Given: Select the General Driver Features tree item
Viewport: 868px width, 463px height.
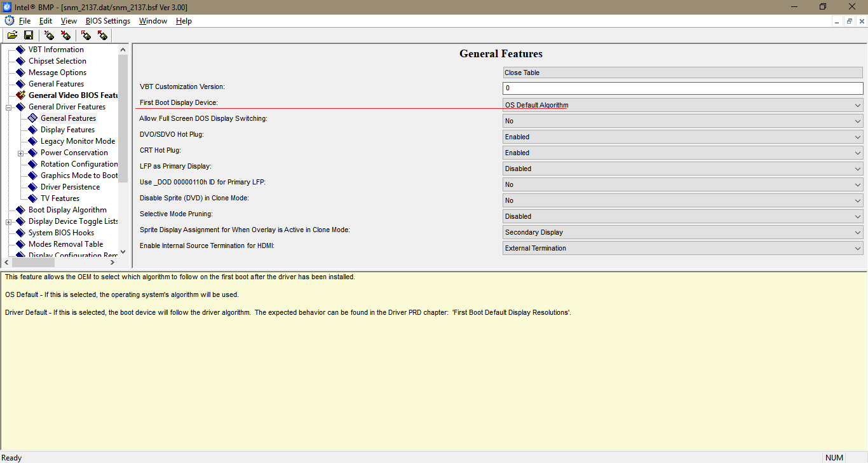Looking at the screenshot, I should [x=67, y=107].
